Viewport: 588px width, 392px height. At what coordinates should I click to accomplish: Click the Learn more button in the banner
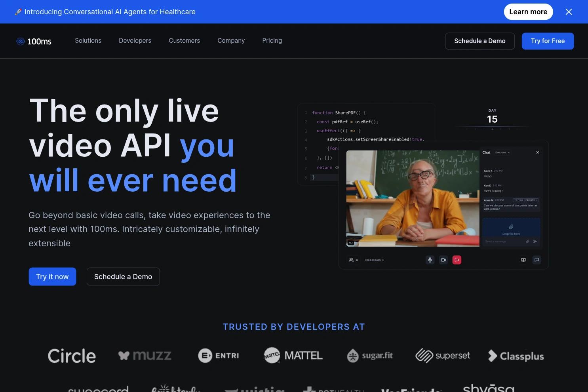pyautogui.click(x=528, y=12)
